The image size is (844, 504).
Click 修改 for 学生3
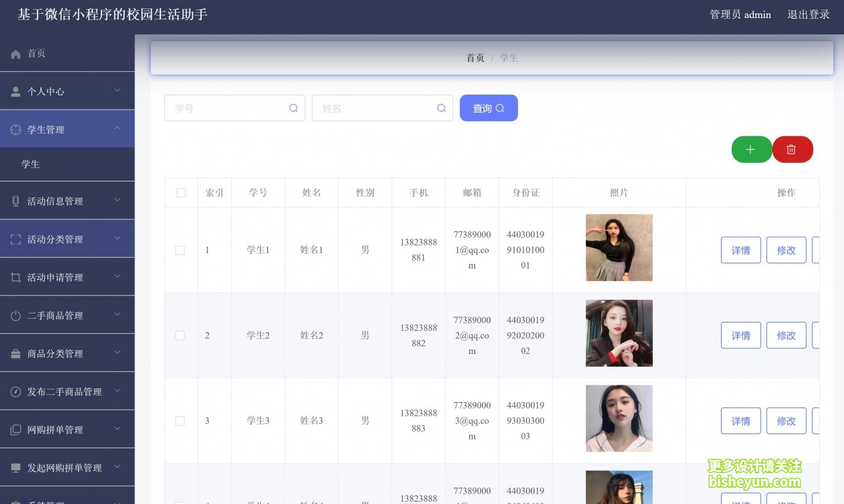[x=786, y=421]
